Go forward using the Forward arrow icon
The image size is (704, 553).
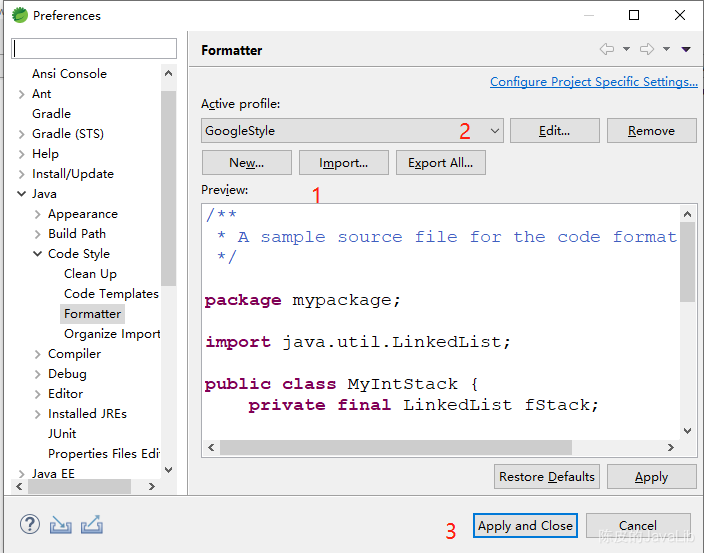(x=647, y=49)
